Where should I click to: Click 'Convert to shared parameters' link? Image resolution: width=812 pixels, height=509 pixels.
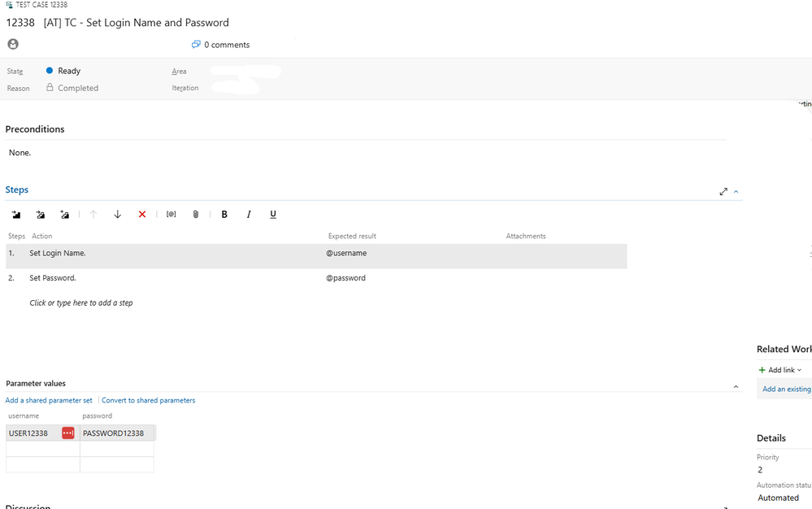click(x=148, y=401)
